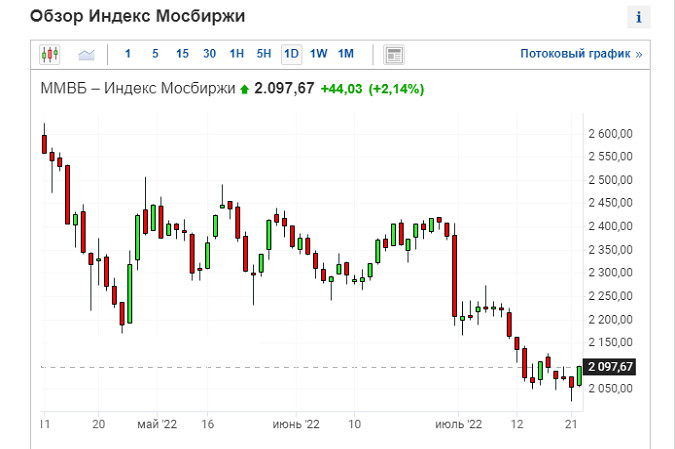This screenshot has height=449, width=675.
Task: Click the 2 600,00 axis label
Action: [x=610, y=134]
